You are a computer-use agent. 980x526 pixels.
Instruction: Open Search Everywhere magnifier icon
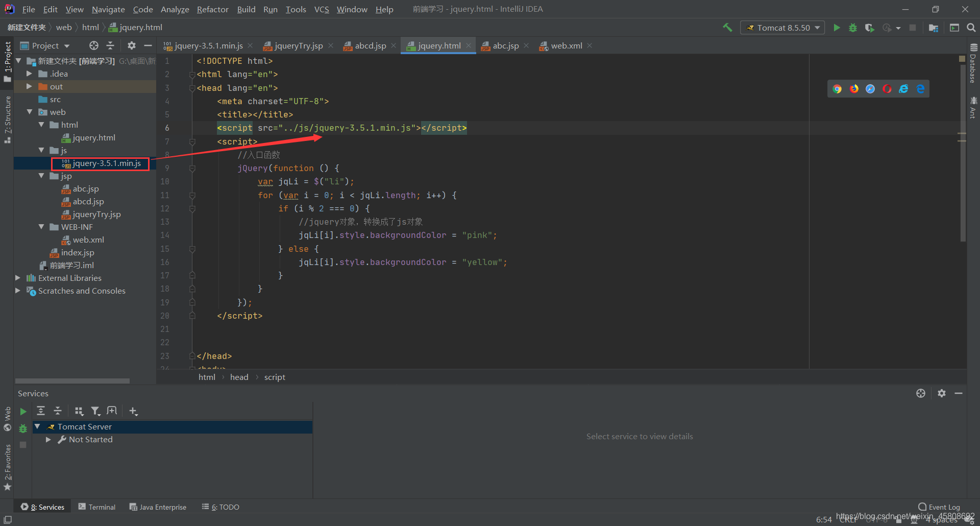[x=971, y=28]
